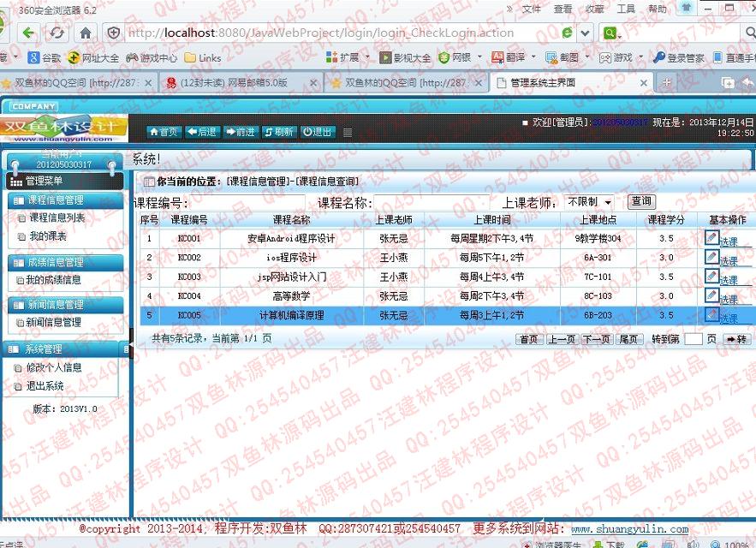The image size is (756, 548).
Task: Open the 文件 browser menu
Action: (x=532, y=9)
